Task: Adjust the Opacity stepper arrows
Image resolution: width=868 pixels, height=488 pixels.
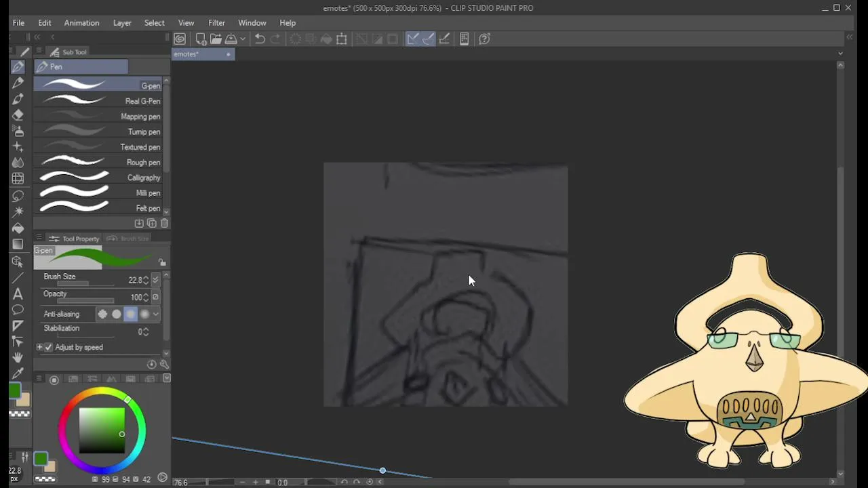Action: coord(145,297)
